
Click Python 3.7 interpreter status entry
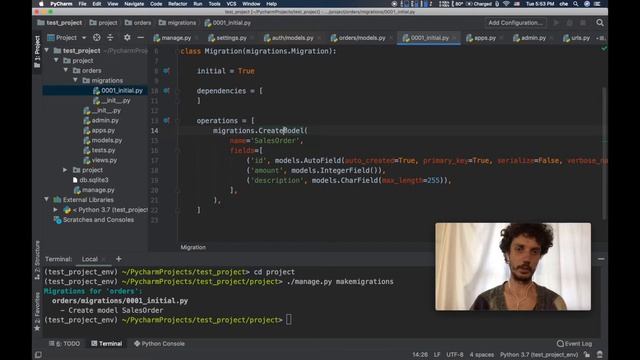pyautogui.click(x=539, y=355)
